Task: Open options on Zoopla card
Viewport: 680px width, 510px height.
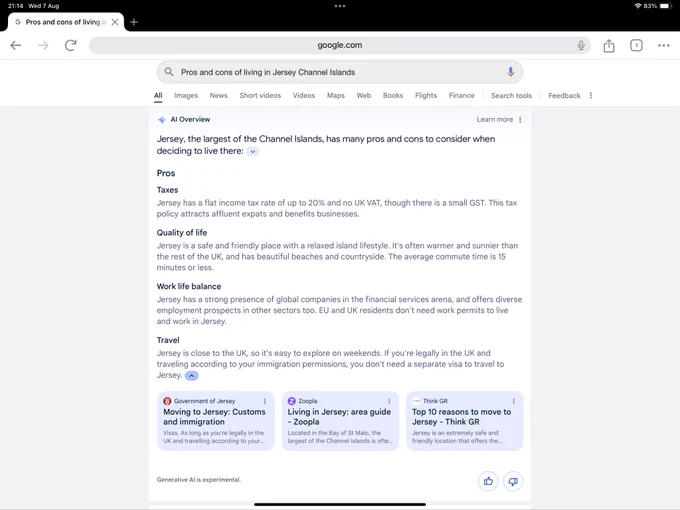Action: 389,401
